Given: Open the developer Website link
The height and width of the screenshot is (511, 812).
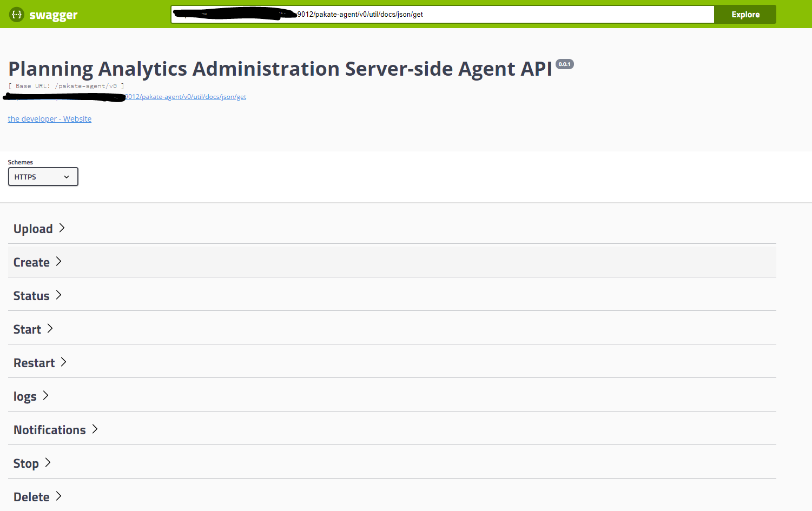Looking at the screenshot, I should (50, 119).
